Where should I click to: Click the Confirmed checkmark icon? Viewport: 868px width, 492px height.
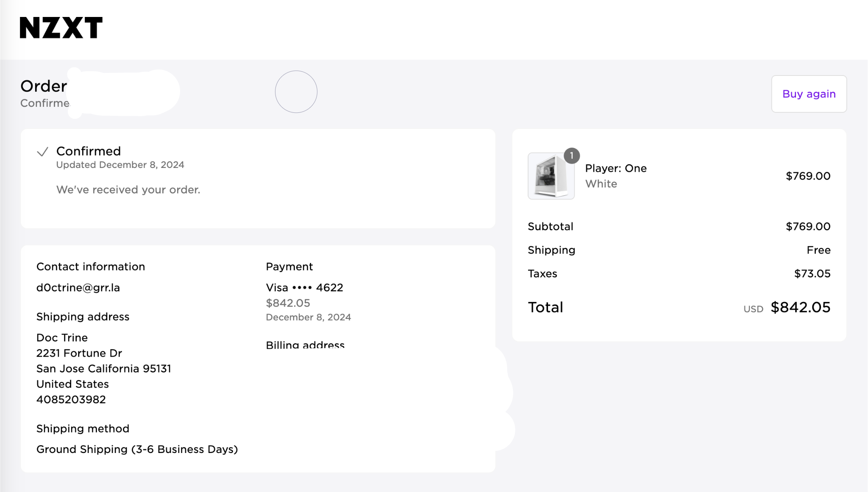point(42,152)
